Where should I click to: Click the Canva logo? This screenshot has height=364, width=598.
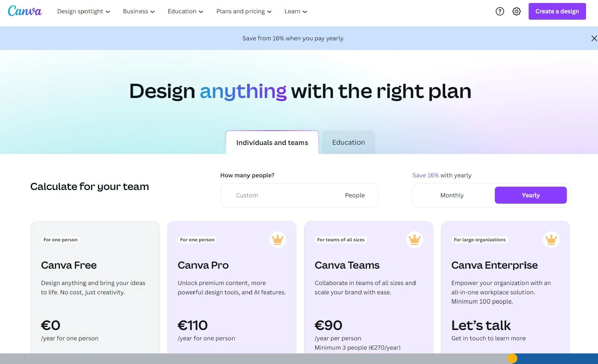[25, 11]
